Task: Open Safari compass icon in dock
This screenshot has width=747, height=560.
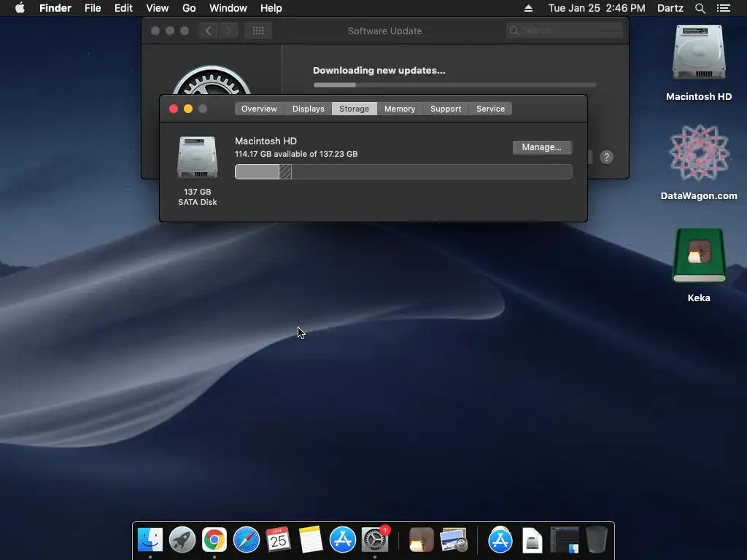Action: click(x=247, y=540)
